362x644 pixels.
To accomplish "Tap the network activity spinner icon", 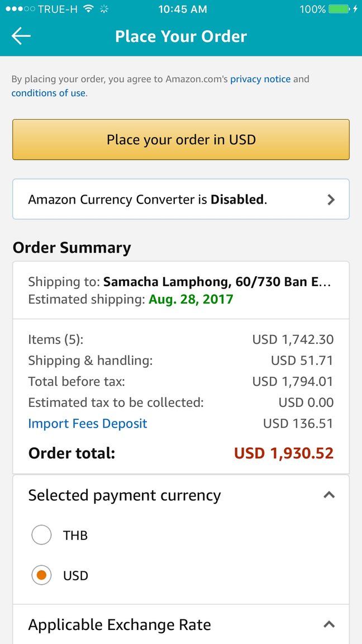I will 103,9.
